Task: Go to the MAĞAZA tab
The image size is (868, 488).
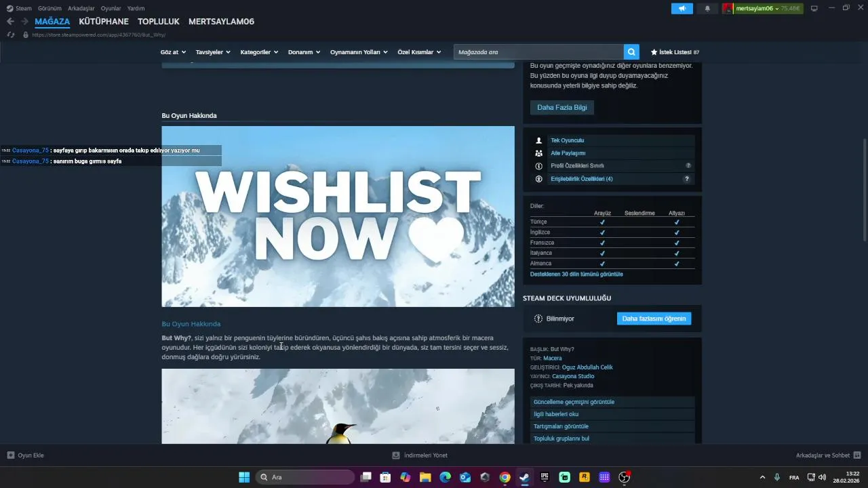Action: 52,22
